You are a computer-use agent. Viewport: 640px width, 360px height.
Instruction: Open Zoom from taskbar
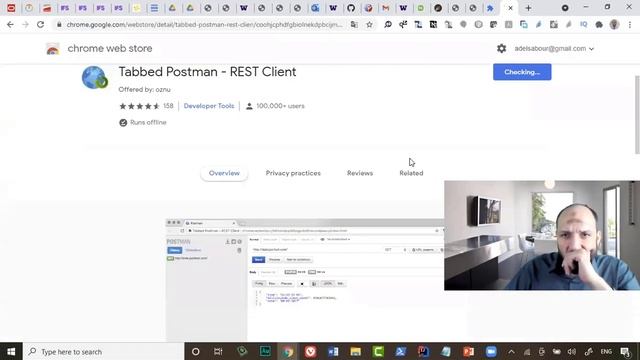pyautogui.click(x=491, y=351)
